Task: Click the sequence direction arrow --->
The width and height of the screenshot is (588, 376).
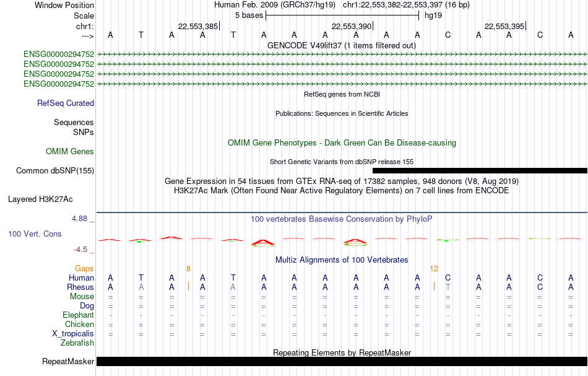Action: (x=87, y=36)
